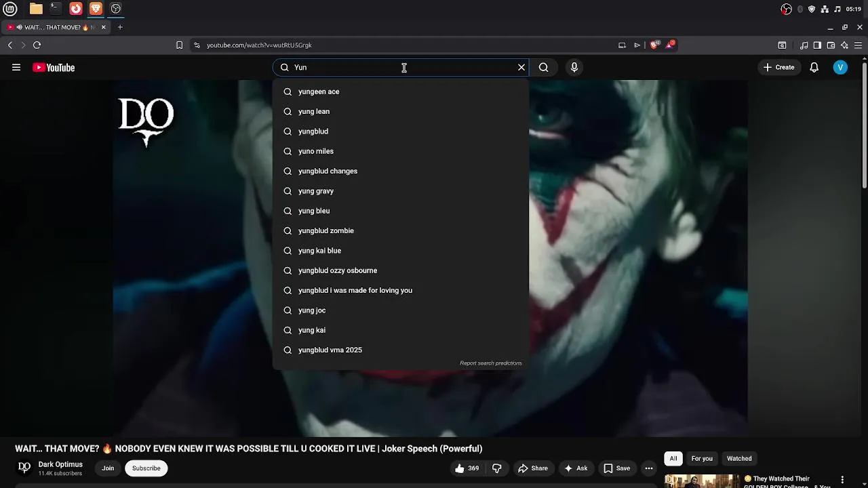This screenshot has height=488, width=868.
Task: Click 'Report search predictions' link
Action: [x=491, y=363]
